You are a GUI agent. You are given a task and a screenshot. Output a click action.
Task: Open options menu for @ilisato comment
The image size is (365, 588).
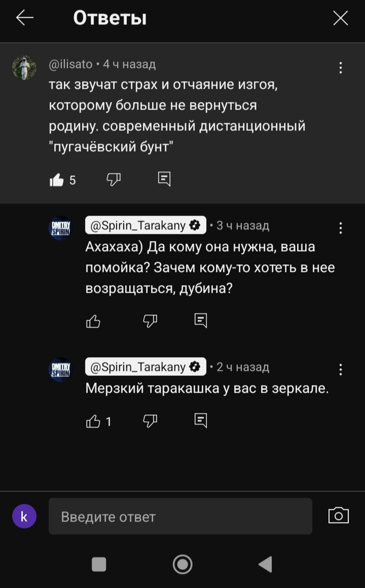click(340, 68)
